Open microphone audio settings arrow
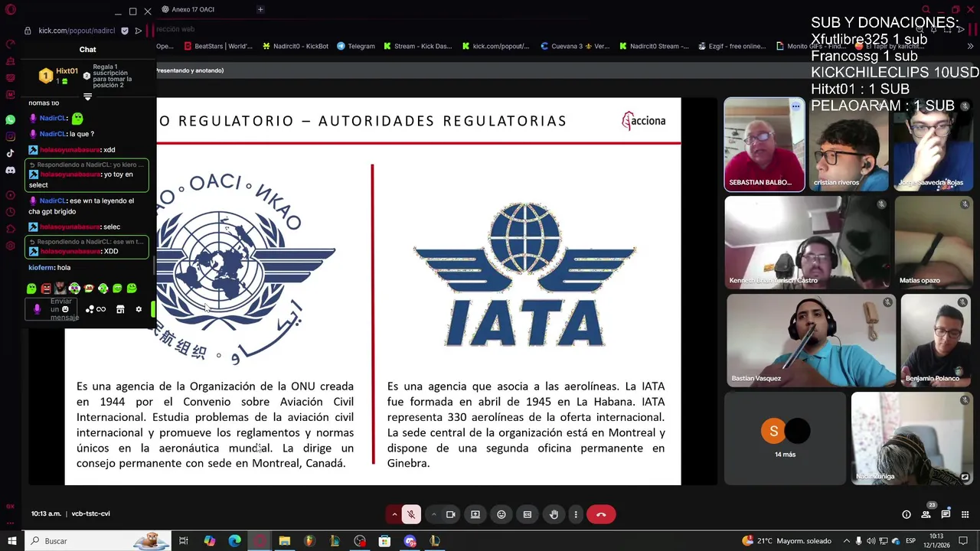Viewport: 980px width, 551px height. (x=394, y=514)
